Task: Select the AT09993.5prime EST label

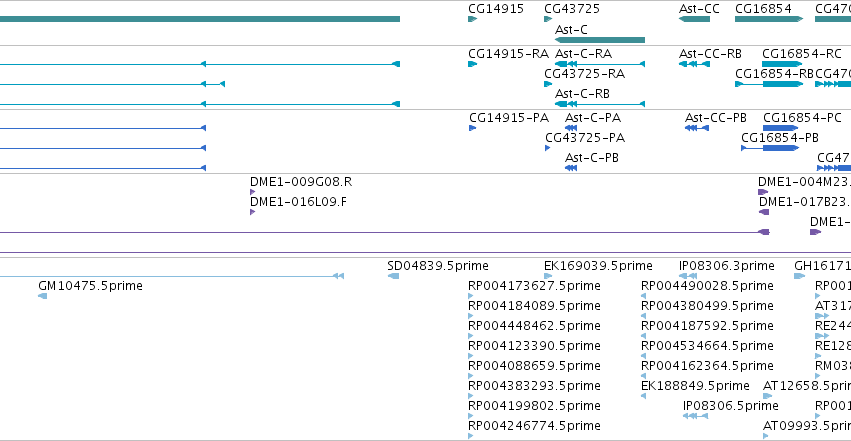Action: coord(806,426)
